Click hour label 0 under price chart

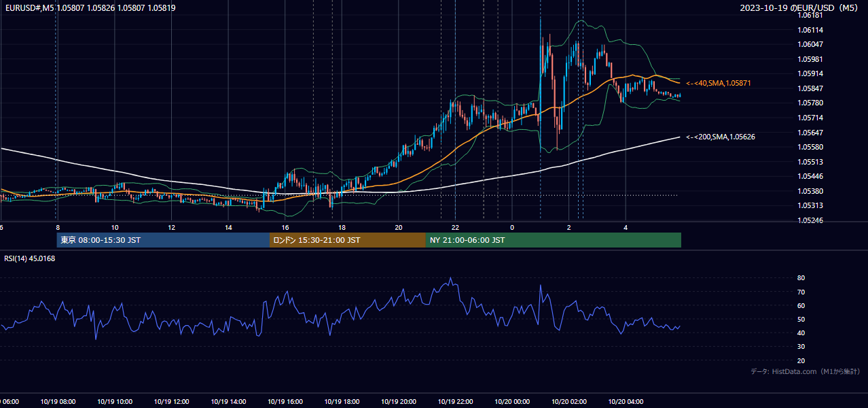pyautogui.click(x=512, y=227)
